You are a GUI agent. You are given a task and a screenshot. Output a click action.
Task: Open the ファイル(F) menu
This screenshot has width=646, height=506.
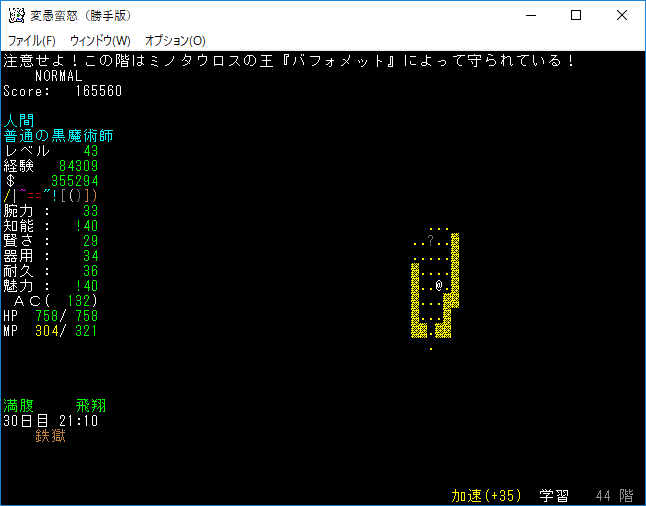pyautogui.click(x=32, y=41)
